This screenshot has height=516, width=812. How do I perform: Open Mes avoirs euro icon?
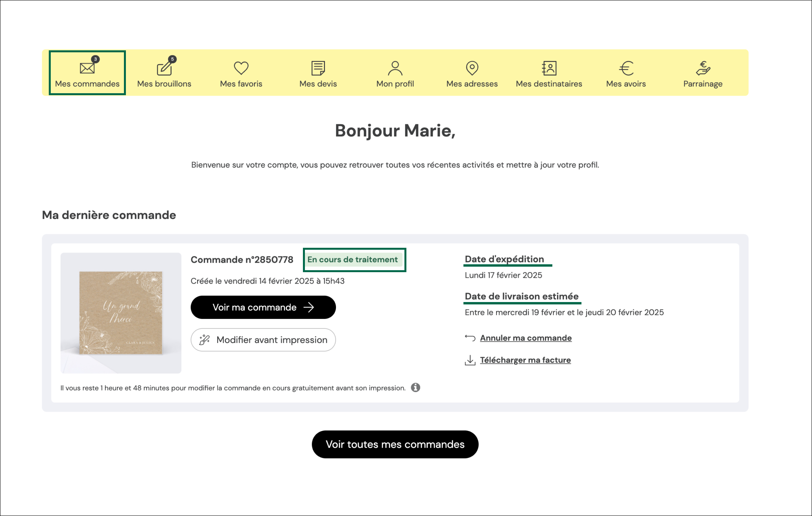[626, 68]
